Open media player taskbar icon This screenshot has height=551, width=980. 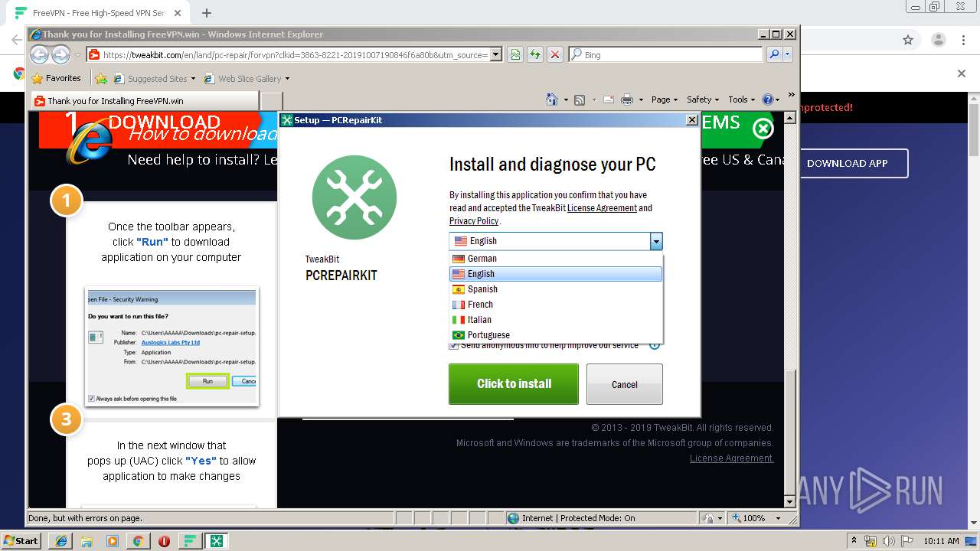pyautogui.click(x=113, y=541)
